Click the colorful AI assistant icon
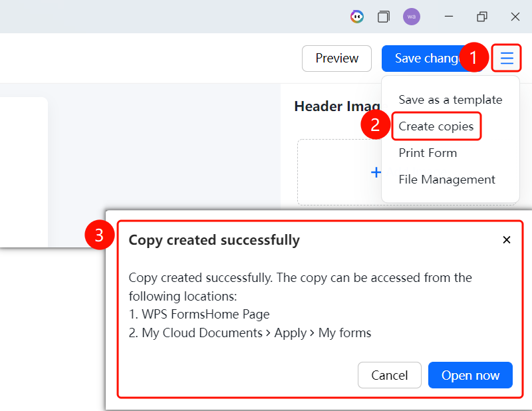 click(357, 16)
